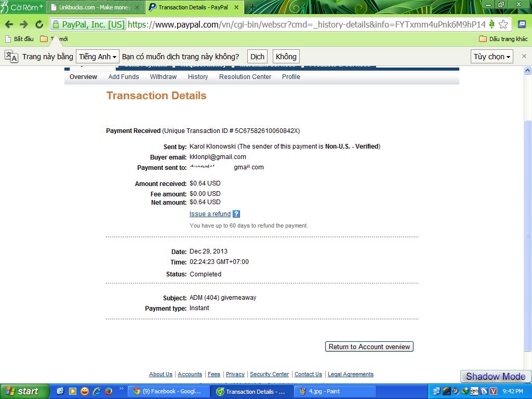Open a new tab with the plus button
The width and height of the screenshot is (532, 399).
coord(252,7)
